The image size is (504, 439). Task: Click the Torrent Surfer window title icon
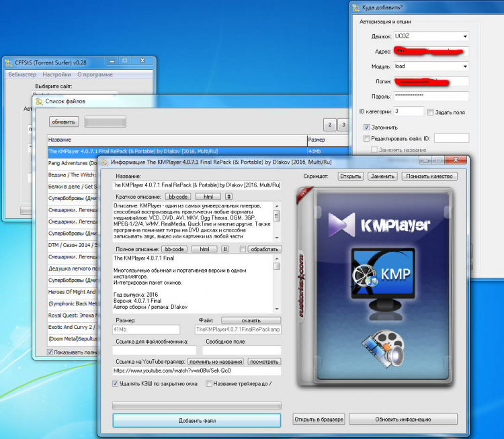[x=9, y=62]
